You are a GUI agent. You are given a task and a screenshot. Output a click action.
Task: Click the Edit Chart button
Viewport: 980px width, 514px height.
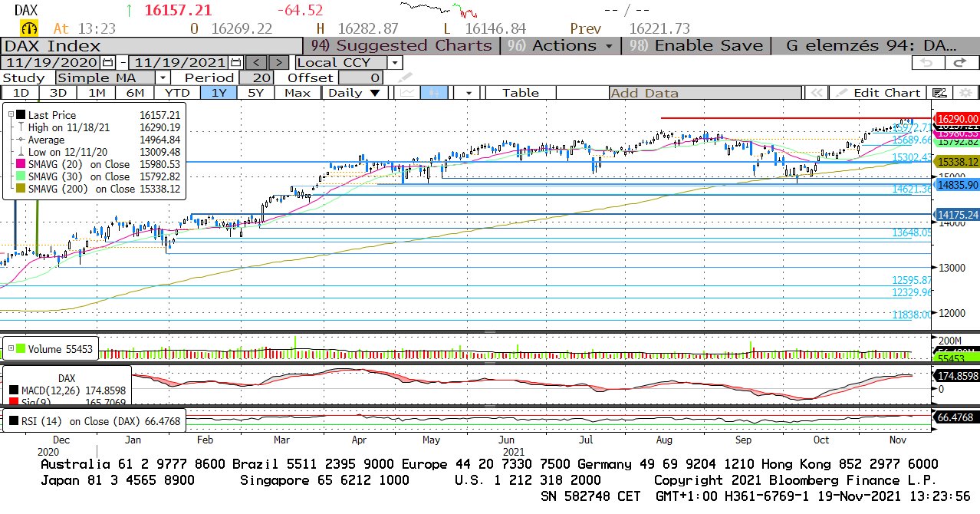(879, 92)
